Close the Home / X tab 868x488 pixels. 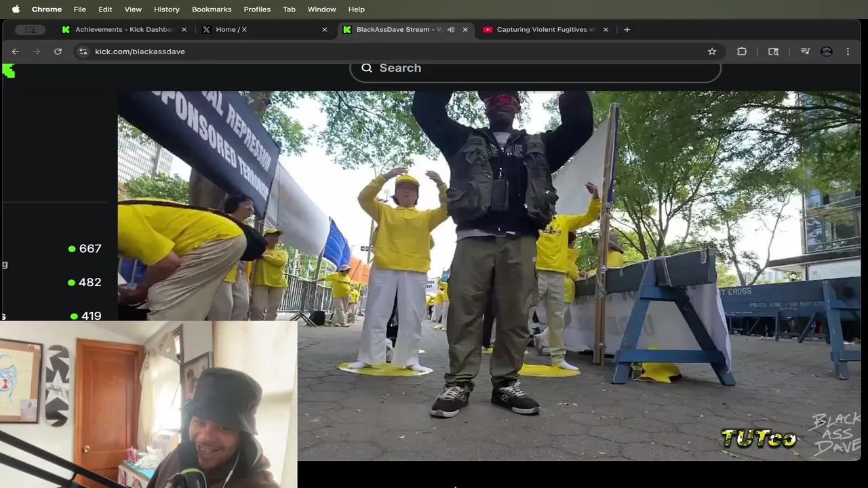point(324,30)
